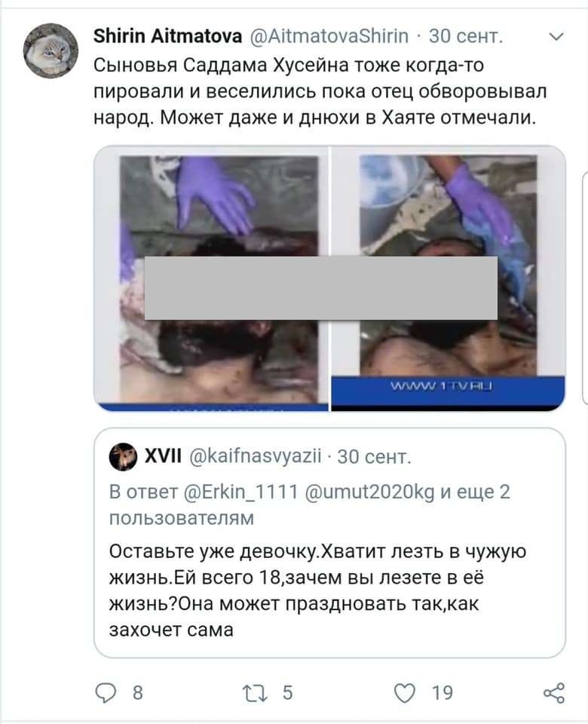Like the tweet with heart icon

tap(405, 693)
